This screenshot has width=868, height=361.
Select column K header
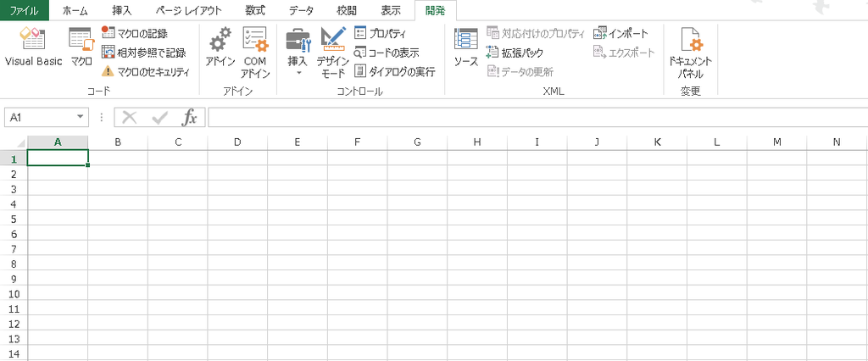click(x=657, y=142)
